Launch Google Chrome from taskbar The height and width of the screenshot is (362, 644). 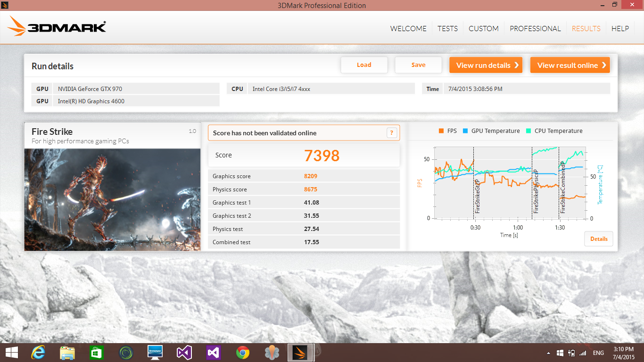(x=243, y=353)
